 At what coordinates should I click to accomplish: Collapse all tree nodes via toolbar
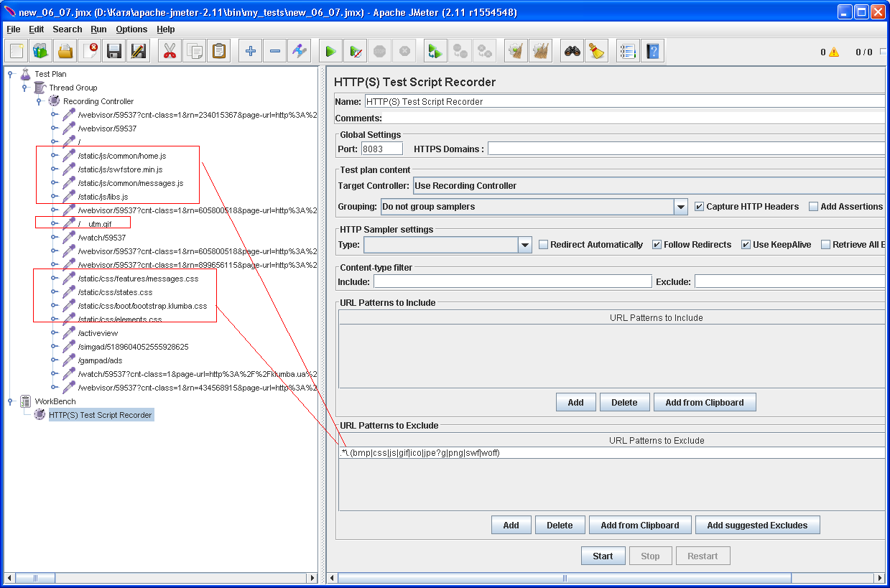(x=275, y=50)
